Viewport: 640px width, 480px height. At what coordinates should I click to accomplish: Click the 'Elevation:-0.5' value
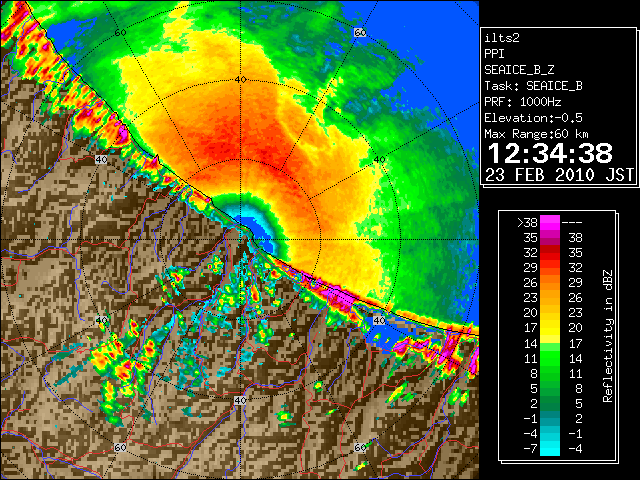click(533, 118)
